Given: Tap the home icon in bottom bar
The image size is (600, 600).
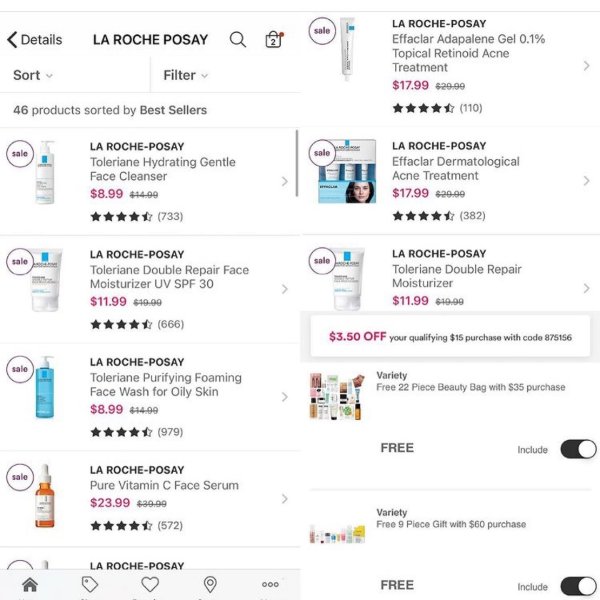Looking at the screenshot, I should click(x=30, y=585).
